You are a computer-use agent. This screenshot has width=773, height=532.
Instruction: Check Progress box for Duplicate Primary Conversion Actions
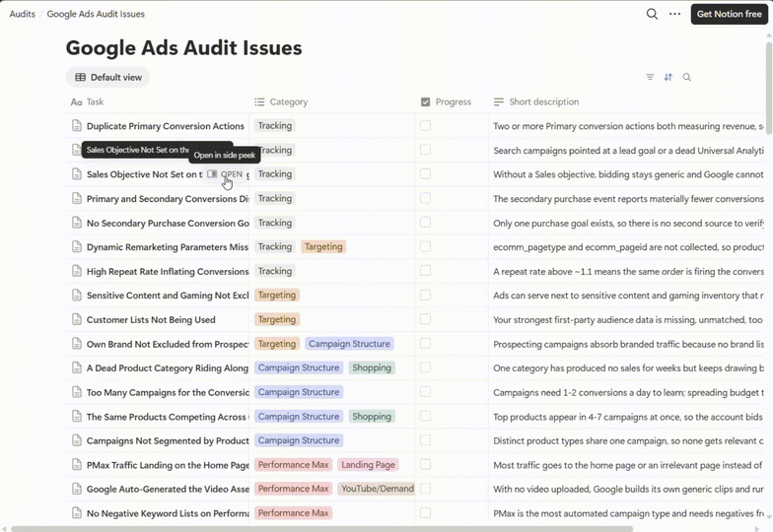pyautogui.click(x=425, y=126)
